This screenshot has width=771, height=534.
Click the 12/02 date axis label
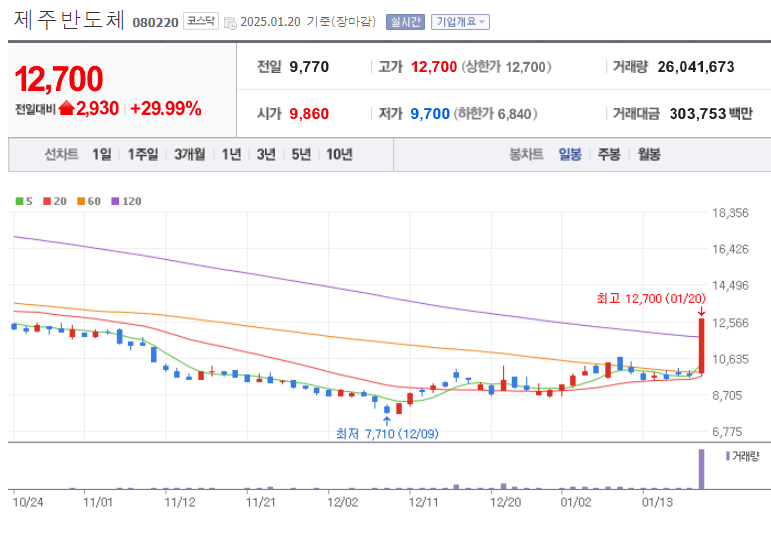[342, 502]
